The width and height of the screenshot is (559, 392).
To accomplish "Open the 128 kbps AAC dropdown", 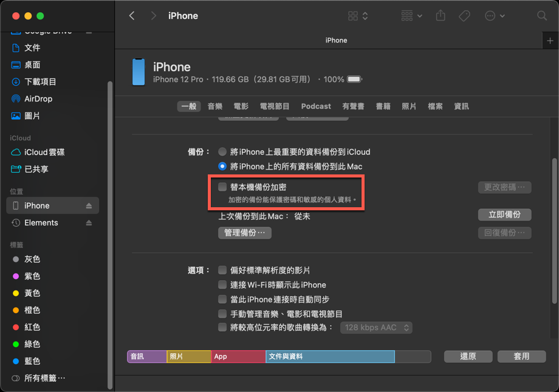I will point(376,328).
